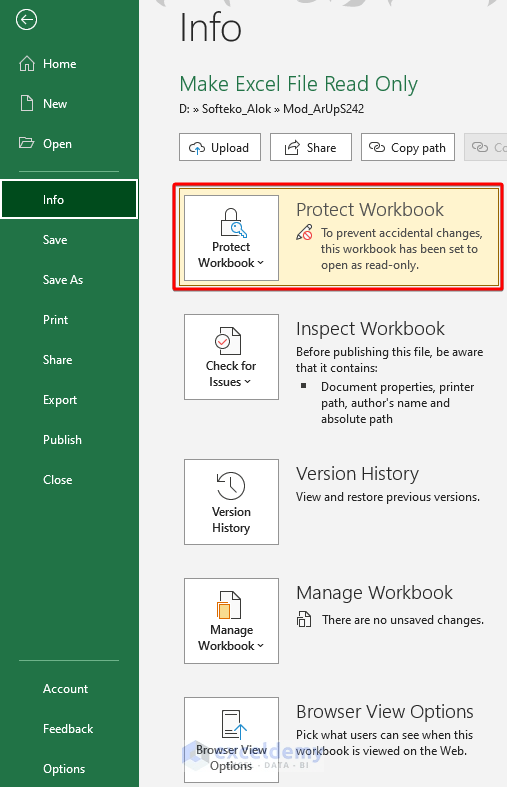Expand the Check for Issues dropdown chevron

click(247, 382)
